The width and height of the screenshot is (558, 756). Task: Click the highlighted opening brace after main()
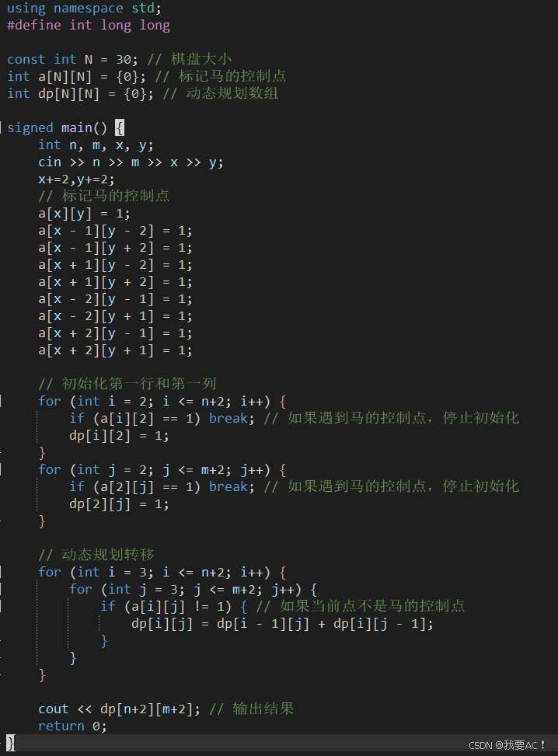(120, 127)
